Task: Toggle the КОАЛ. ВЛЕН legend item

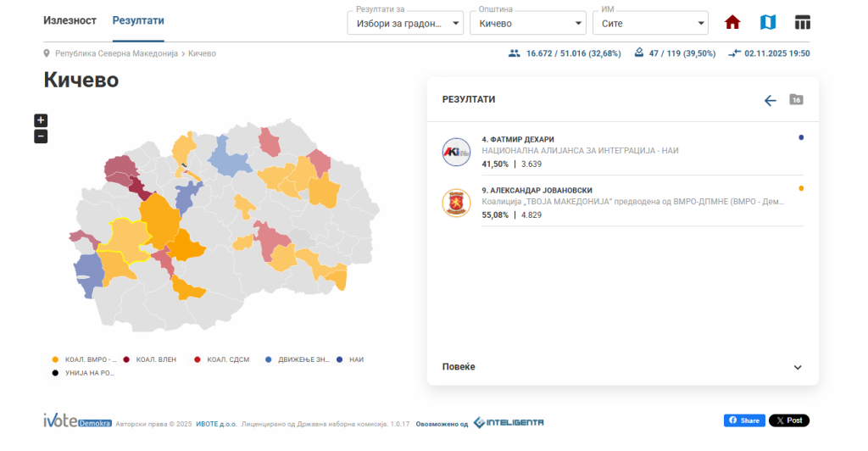Action: pos(153,359)
